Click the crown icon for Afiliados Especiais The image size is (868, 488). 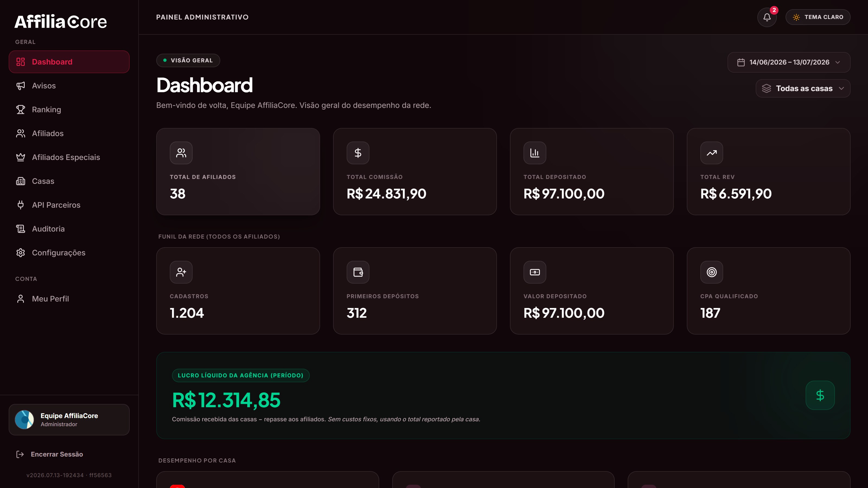(x=21, y=157)
